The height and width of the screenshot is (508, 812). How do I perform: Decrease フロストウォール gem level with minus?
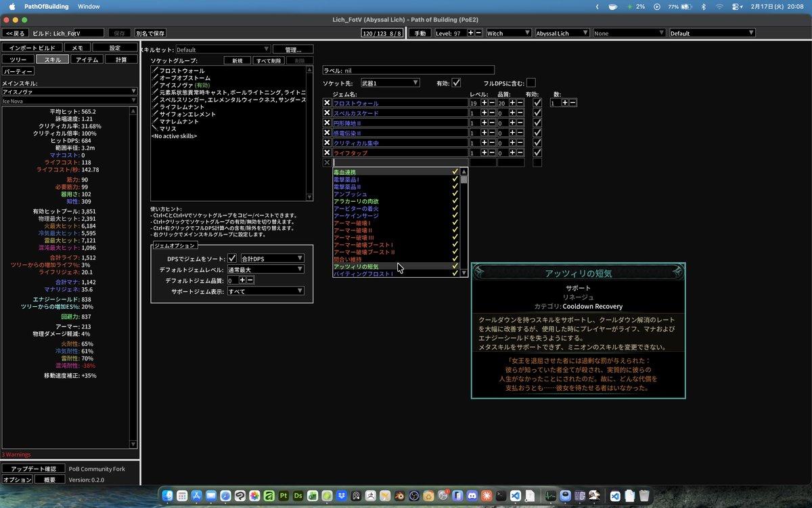tap(492, 103)
